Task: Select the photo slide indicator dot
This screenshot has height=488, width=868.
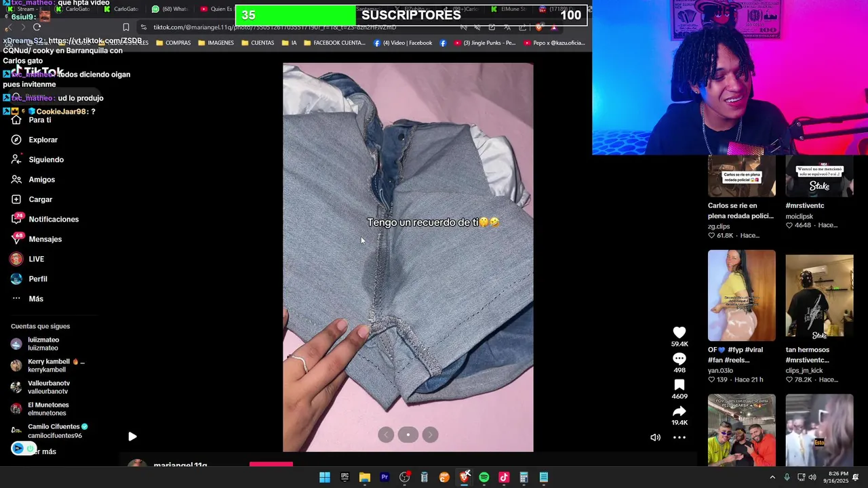Action: pos(408,435)
